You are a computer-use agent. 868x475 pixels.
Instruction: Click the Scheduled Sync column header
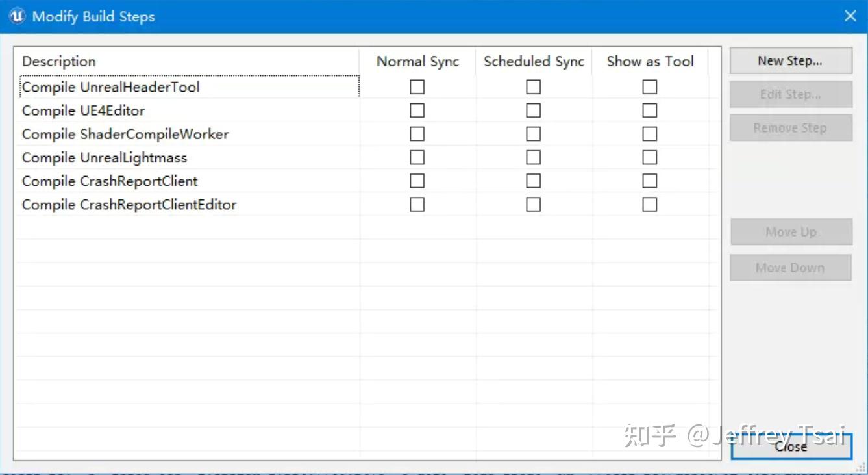tap(534, 62)
